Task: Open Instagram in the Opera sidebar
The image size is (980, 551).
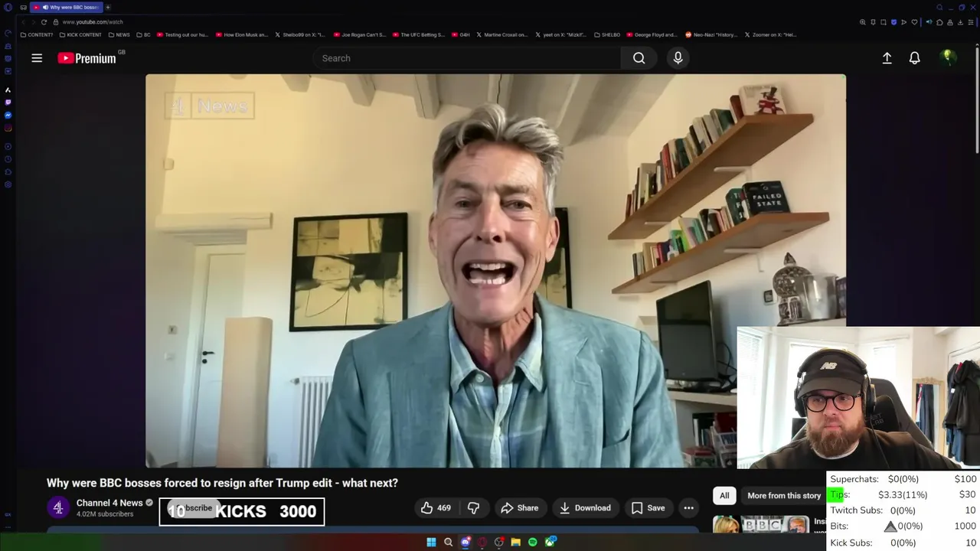Action: pyautogui.click(x=8, y=128)
